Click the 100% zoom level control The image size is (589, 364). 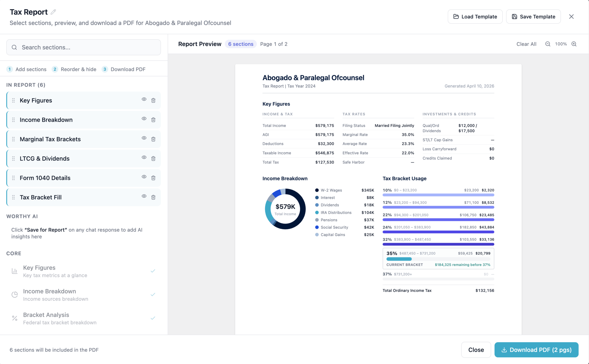click(x=561, y=44)
